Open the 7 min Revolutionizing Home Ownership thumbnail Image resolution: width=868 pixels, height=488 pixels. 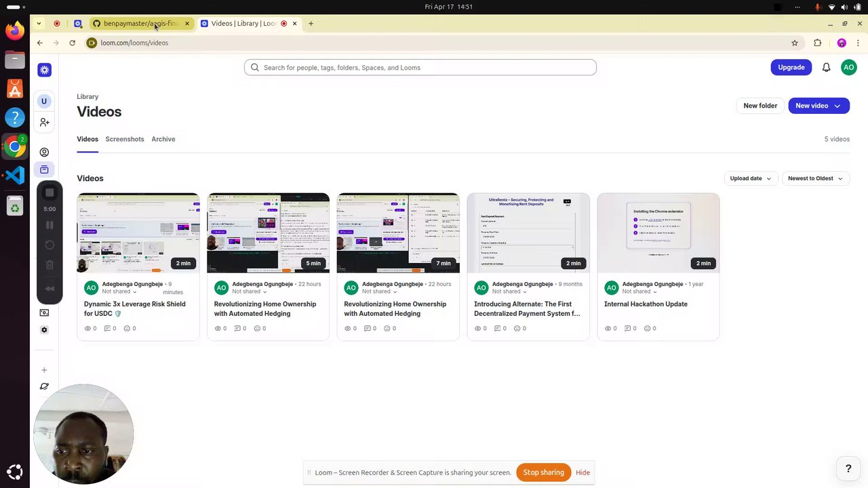tap(398, 233)
